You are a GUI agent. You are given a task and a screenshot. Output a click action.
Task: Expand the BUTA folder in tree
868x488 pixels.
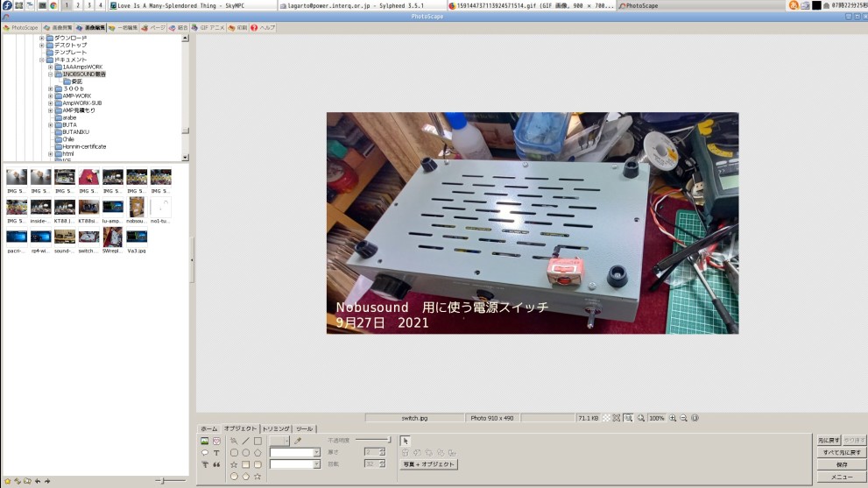pyautogui.click(x=51, y=124)
